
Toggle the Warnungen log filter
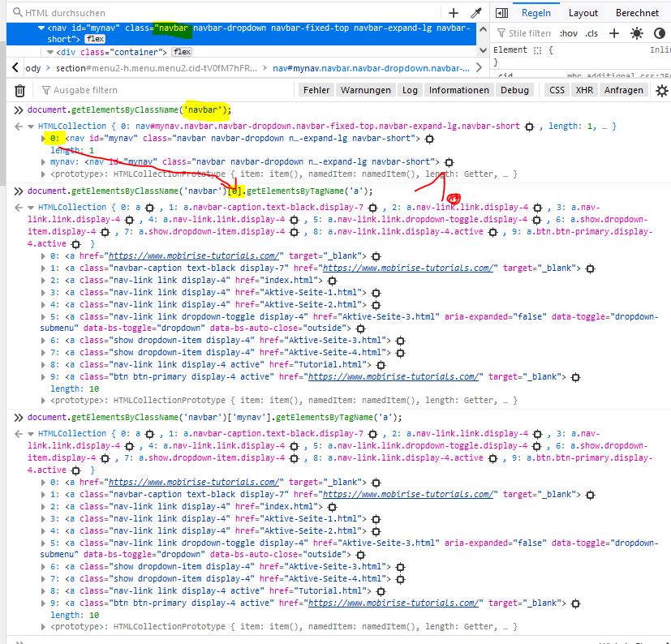point(365,90)
